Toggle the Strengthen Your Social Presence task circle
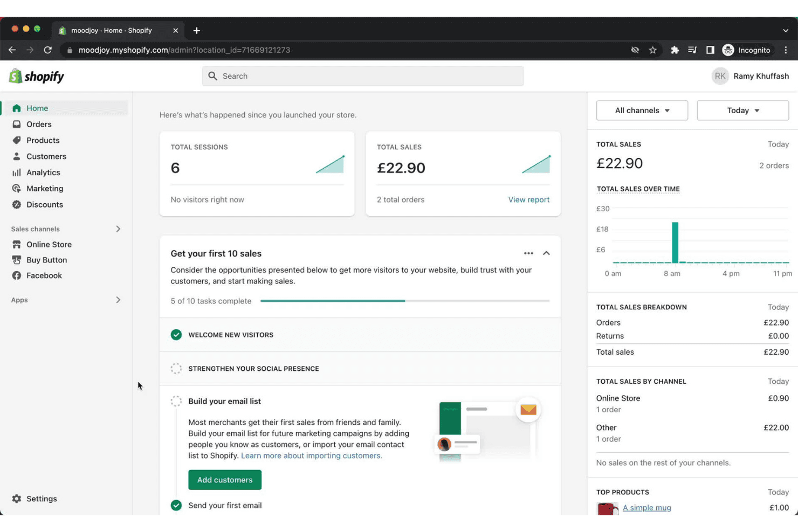This screenshot has width=798, height=532. (x=176, y=369)
